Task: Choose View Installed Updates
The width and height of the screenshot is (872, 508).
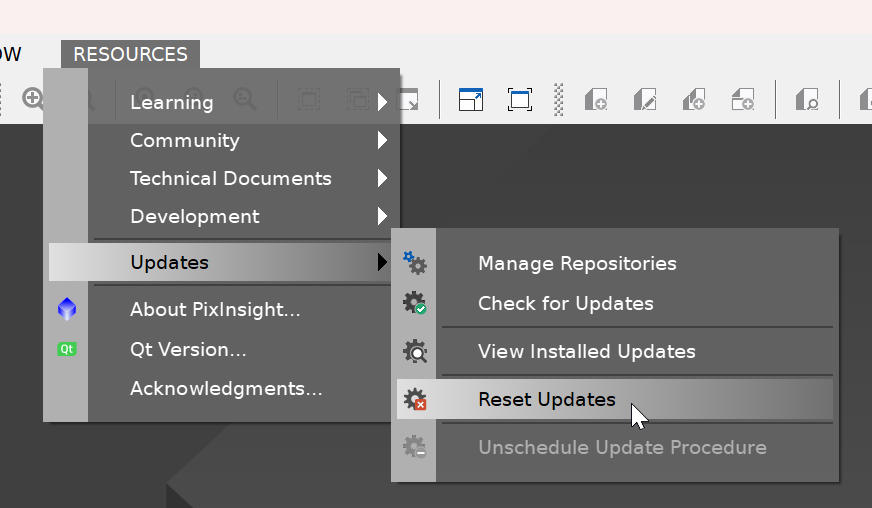Action: pyautogui.click(x=615, y=352)
